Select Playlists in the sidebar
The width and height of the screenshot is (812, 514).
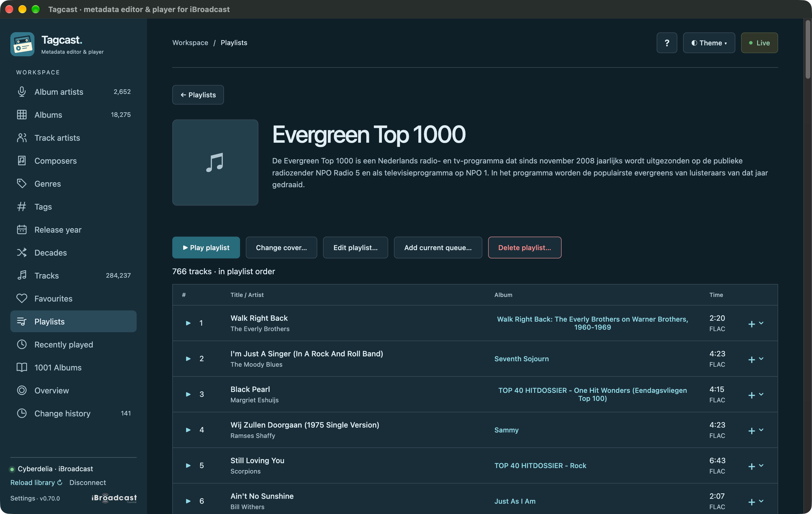coord(74,321)
